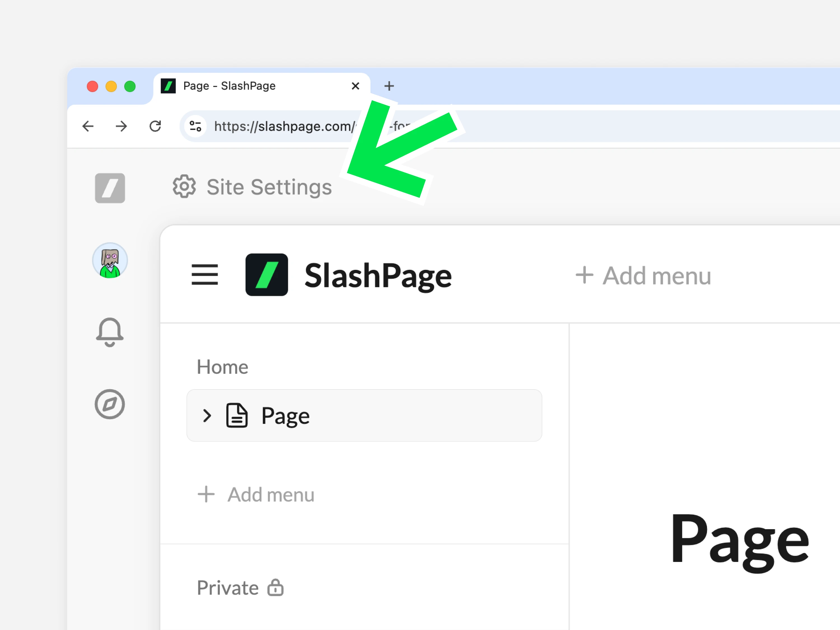This screenshot has height=630, width=840.
Task: Expand the Page item chevron
Action: pos(207,416)
